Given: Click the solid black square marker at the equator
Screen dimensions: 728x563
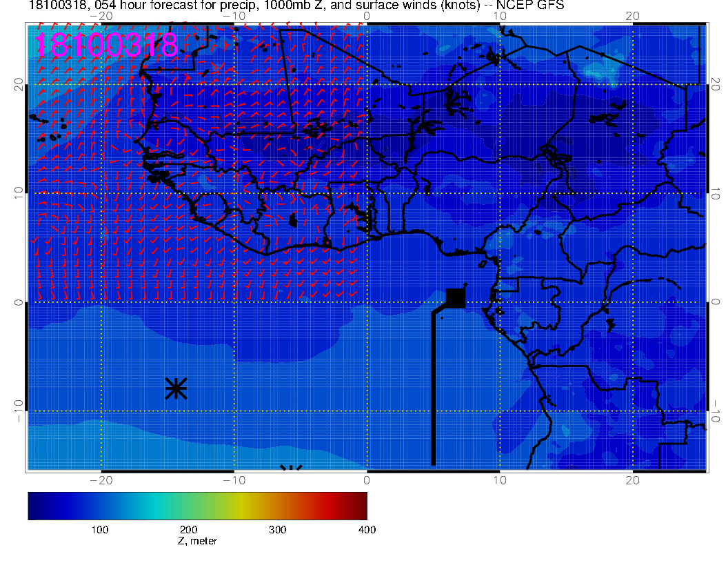Looking at the screenshot, I should click(x=456, y=298).
